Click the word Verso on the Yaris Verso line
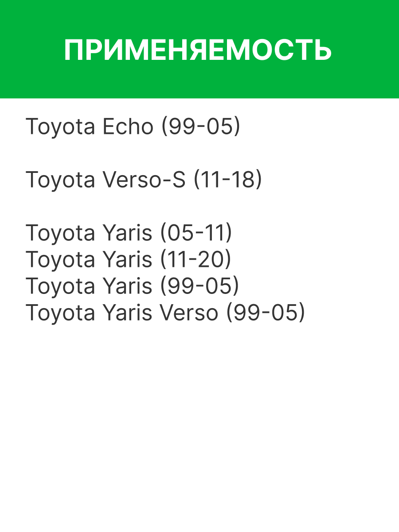The image size is (399, 532). coord(189,313)
